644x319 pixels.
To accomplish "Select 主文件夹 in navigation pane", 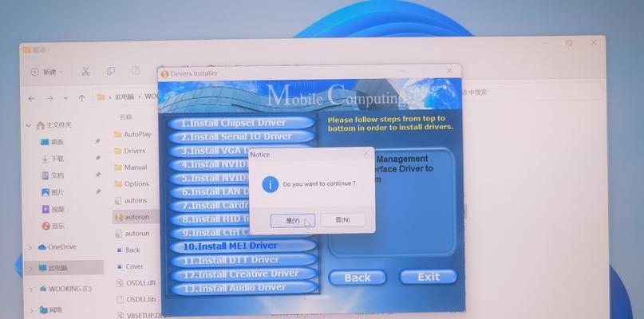I will [x=53, y=124].
